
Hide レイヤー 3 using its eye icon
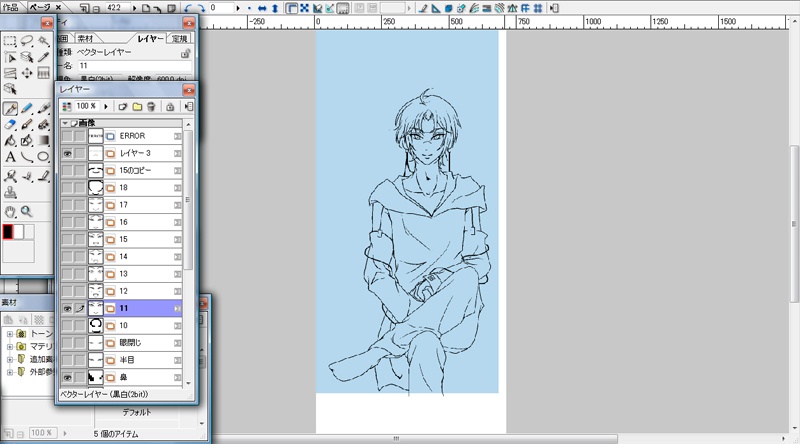point(67,153)
